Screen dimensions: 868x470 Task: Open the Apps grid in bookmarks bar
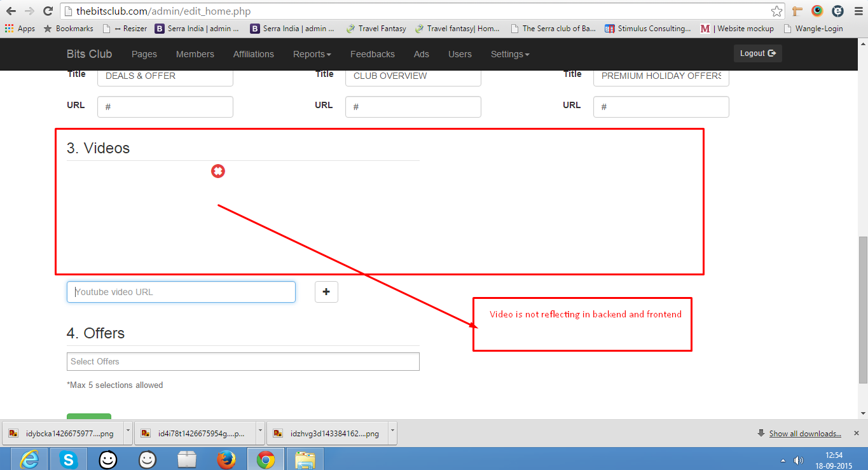pyautogui.click(x=20, y=29)
